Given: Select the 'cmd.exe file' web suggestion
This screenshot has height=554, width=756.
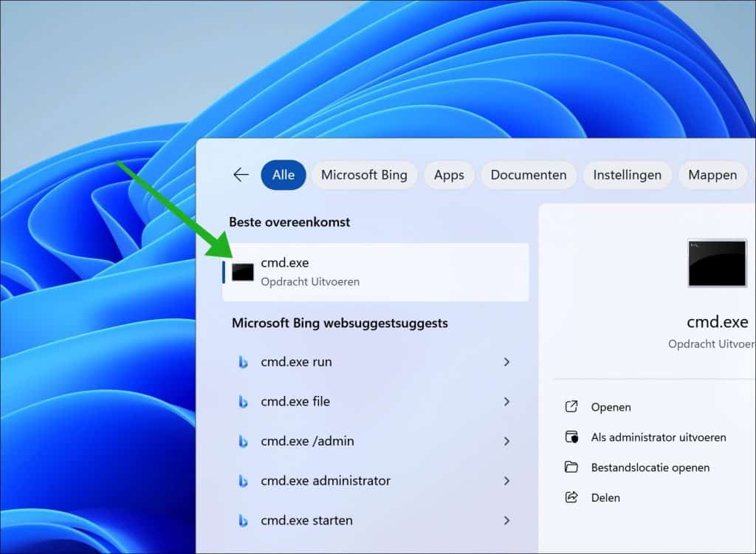Looking at the screenshot, I should coord(375,402).
